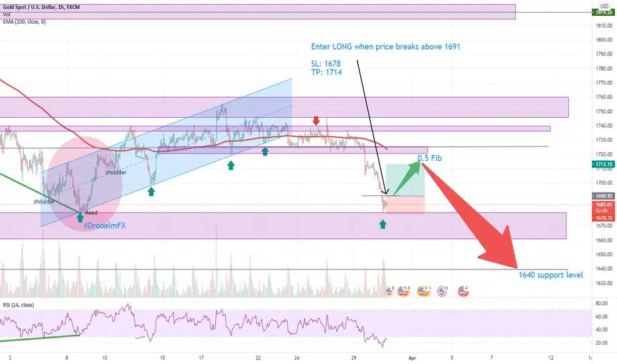The width and height of the screenshot is (617, 364).
Task: Click the '15' label on the date axis
Action: point(162,357)
